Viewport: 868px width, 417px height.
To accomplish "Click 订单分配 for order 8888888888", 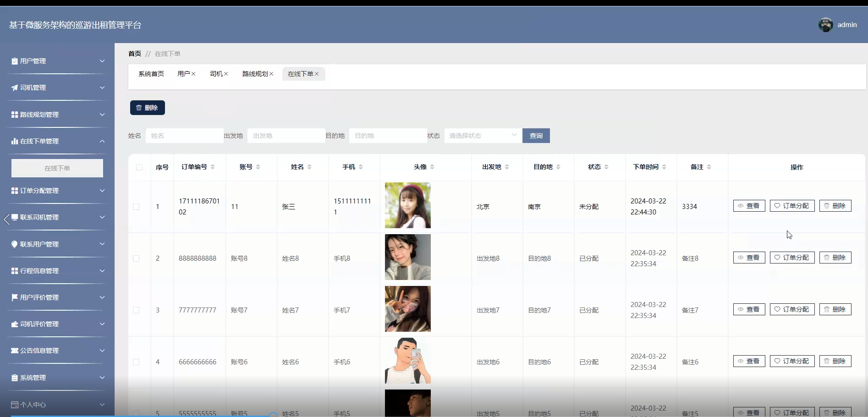I will coord(792,258).
